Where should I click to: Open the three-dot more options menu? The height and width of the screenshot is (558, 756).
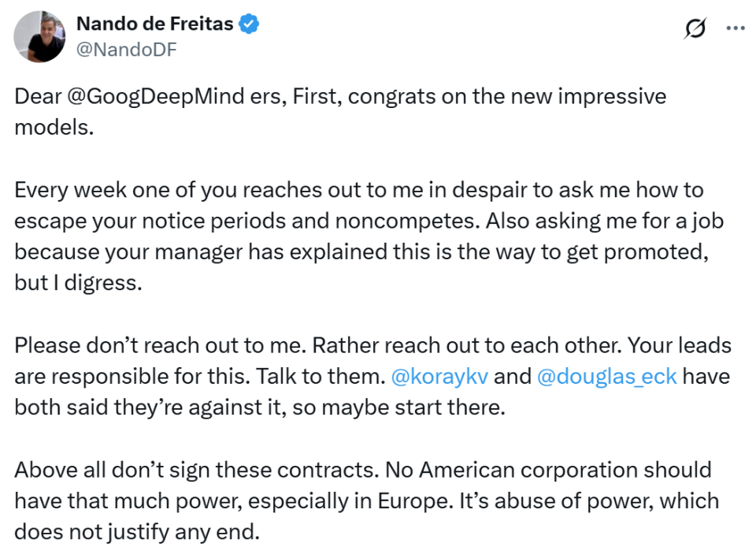click(736, 28)
